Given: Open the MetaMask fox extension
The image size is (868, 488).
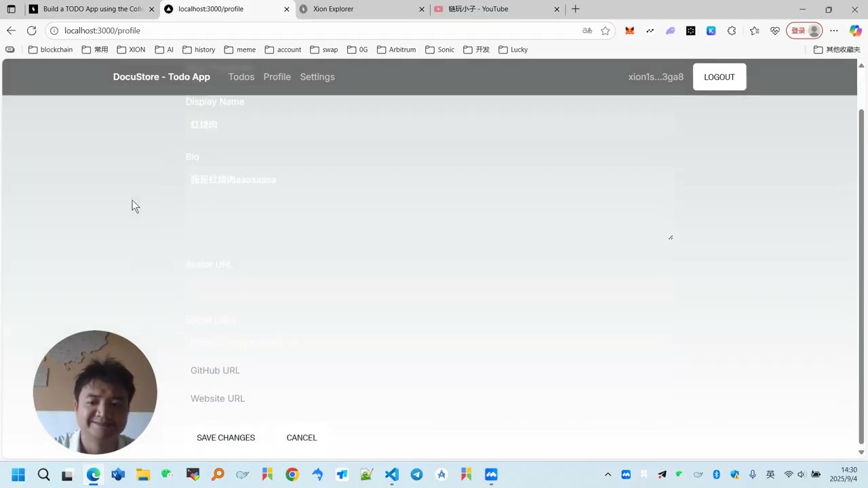Looking at the screenshot, I should [x=630, y=30].
